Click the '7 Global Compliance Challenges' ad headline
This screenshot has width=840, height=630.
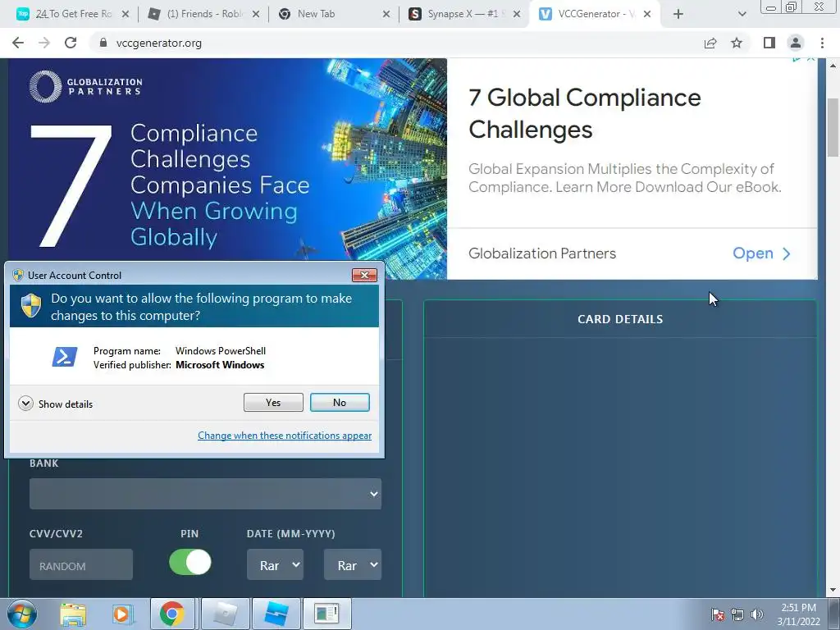[584, 113]
